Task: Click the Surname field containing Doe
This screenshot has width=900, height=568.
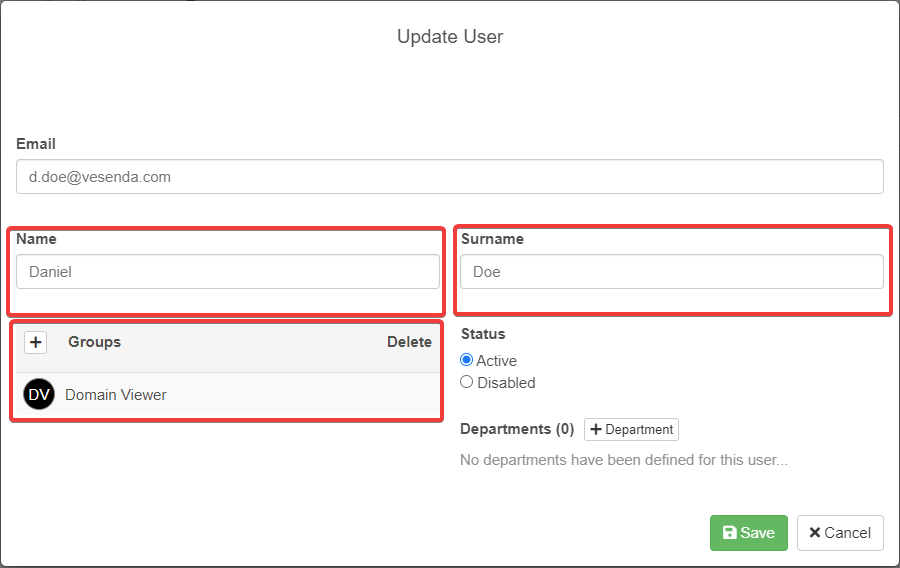Action: [x=671, y=272]
